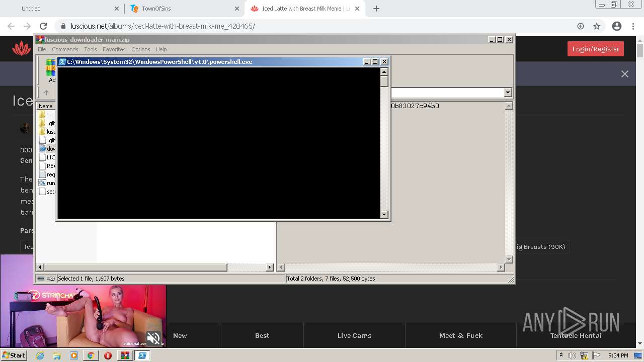The image size is (644, 362).
Task: Open the File menu in WinRAR
Action: 42,49
